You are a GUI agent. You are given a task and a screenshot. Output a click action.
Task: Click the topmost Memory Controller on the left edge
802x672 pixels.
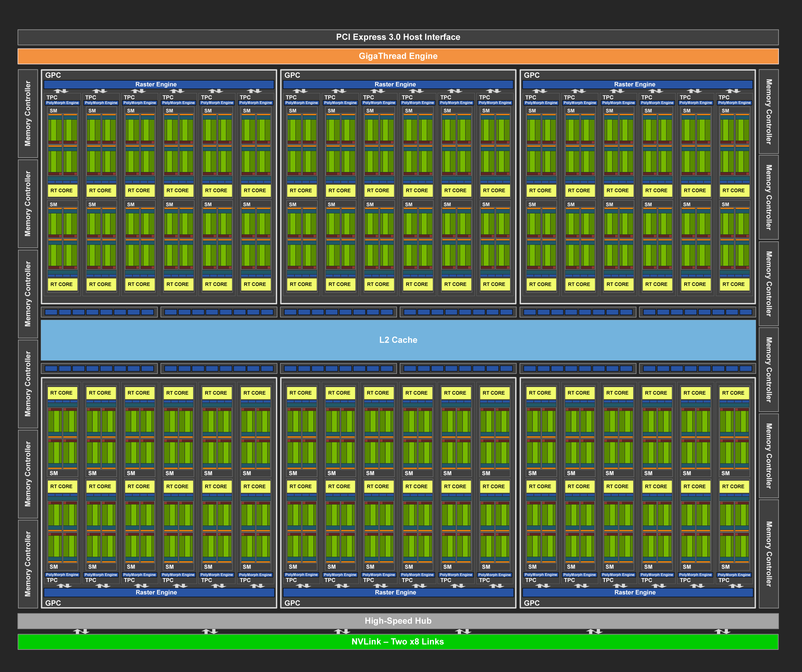(28, 114)
